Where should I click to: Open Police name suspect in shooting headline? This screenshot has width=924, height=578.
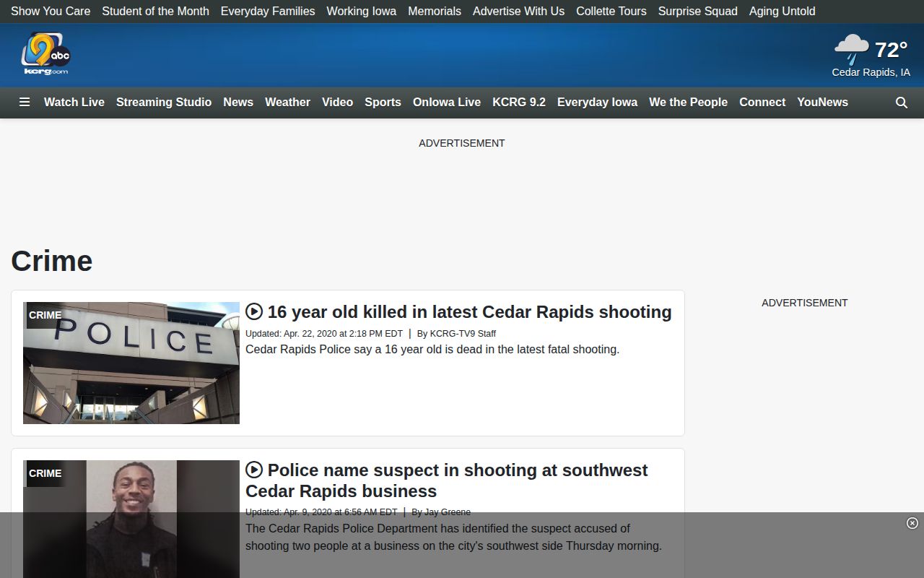coord(447,480)
